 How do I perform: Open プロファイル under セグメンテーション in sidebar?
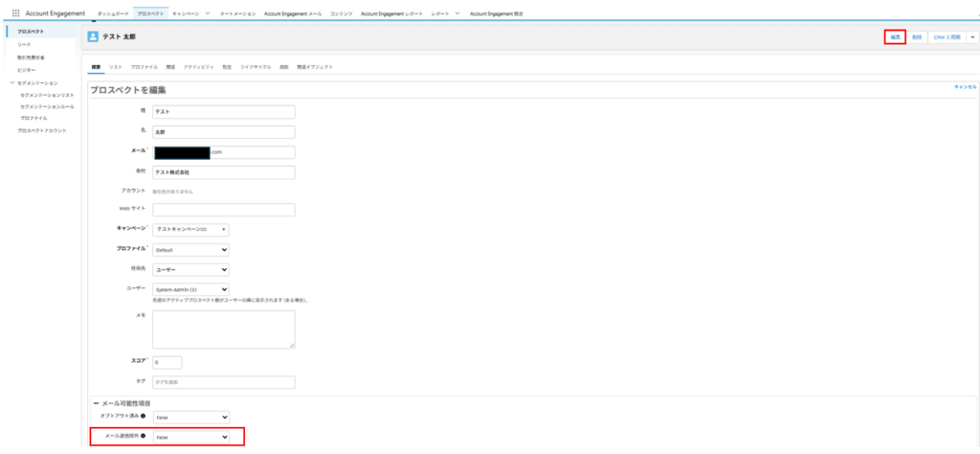point(33,118)
